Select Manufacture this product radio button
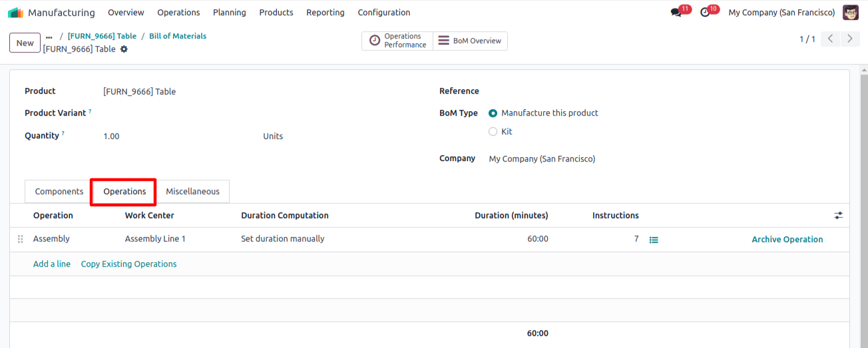Viewport: 868px width, 348px height. point(493,113)
